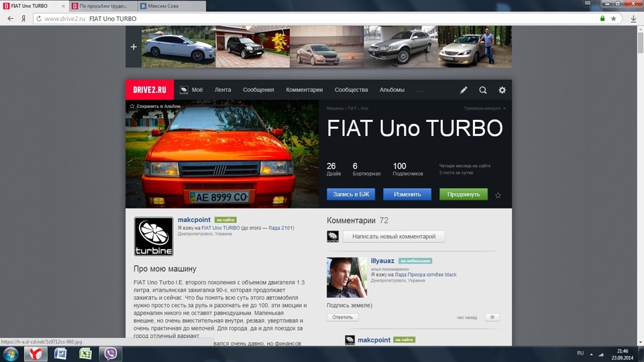Open Моё menu item
The width and height of the screenshot is (644, 362).
197,90
